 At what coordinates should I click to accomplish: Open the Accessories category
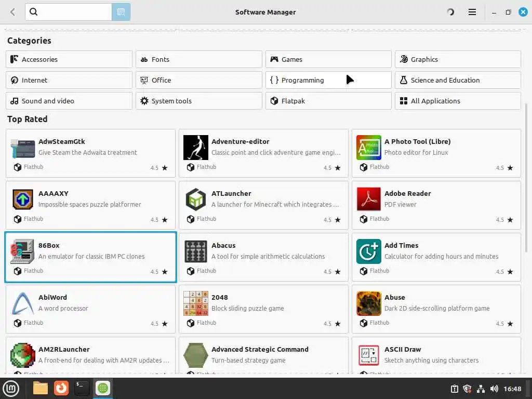(x=69, y=59)
